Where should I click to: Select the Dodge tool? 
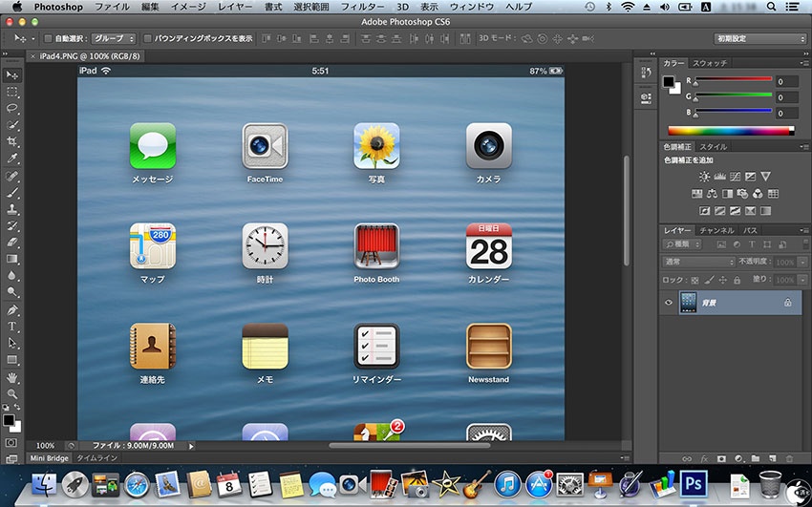[11, 292]
